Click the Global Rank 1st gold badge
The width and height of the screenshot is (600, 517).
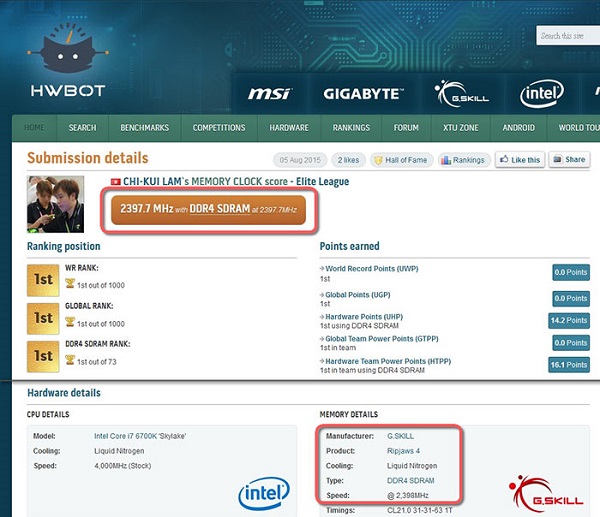43,318
